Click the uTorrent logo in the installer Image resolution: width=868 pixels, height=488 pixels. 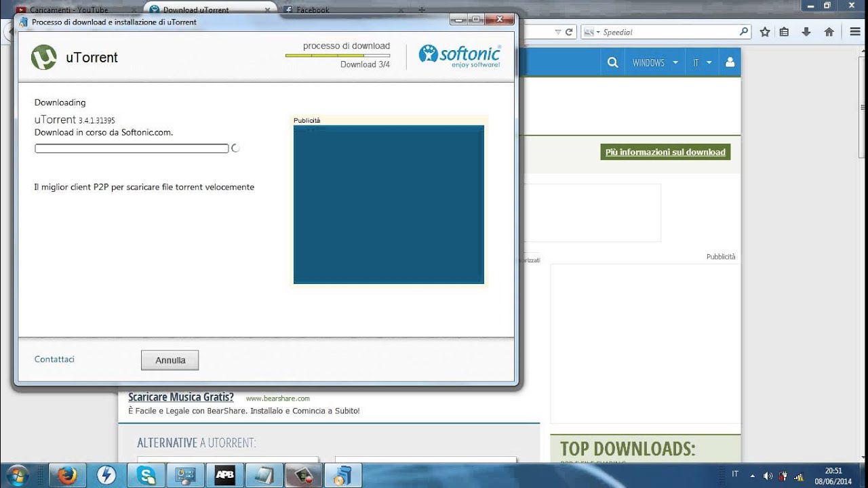click(44, 58)
